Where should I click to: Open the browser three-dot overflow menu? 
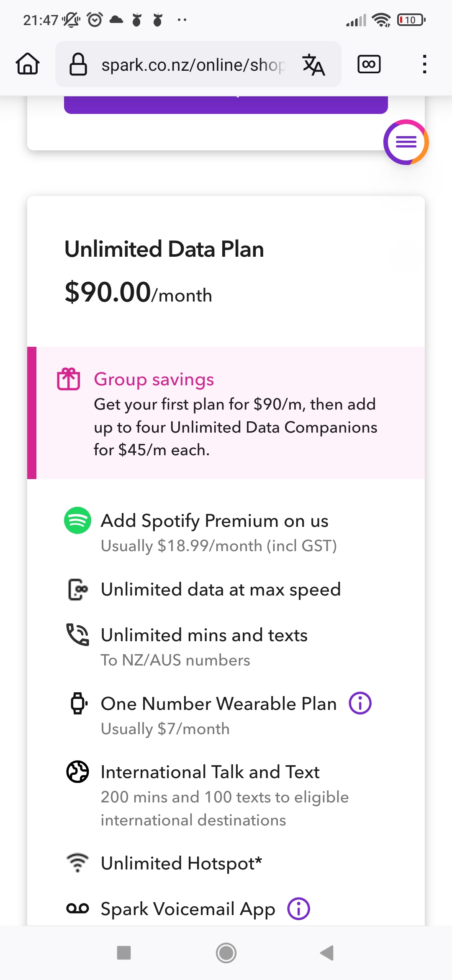pos(424,64)
